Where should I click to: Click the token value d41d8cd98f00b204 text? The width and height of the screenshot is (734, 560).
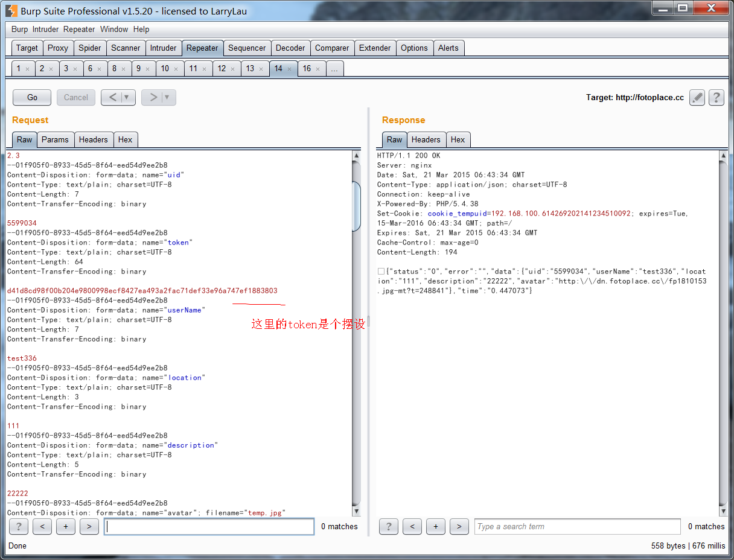pos(142,291)
